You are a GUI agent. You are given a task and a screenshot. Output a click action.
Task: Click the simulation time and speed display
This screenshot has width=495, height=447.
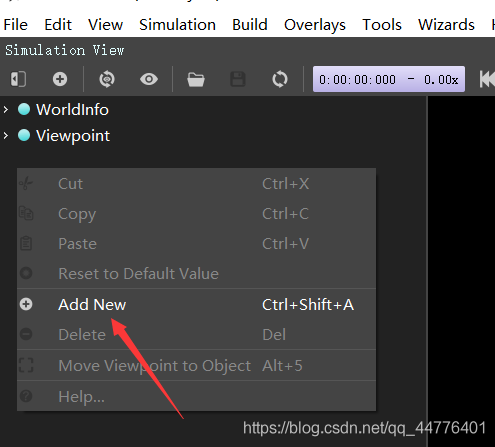pyautogui.click(x=389, y=79)
